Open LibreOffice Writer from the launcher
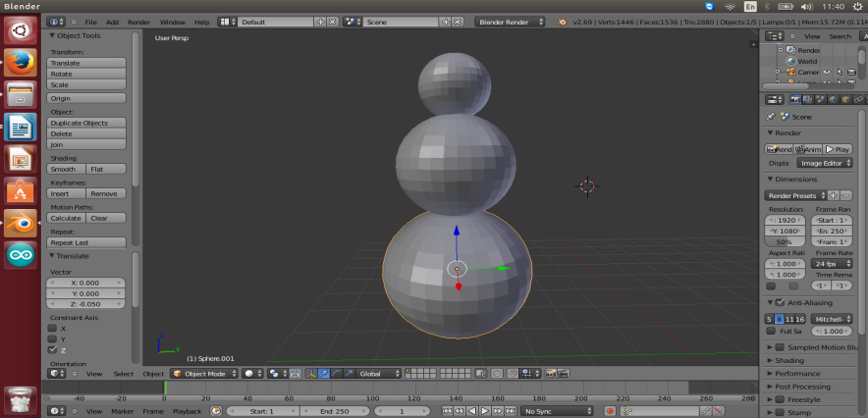 (x=21, y=126)
